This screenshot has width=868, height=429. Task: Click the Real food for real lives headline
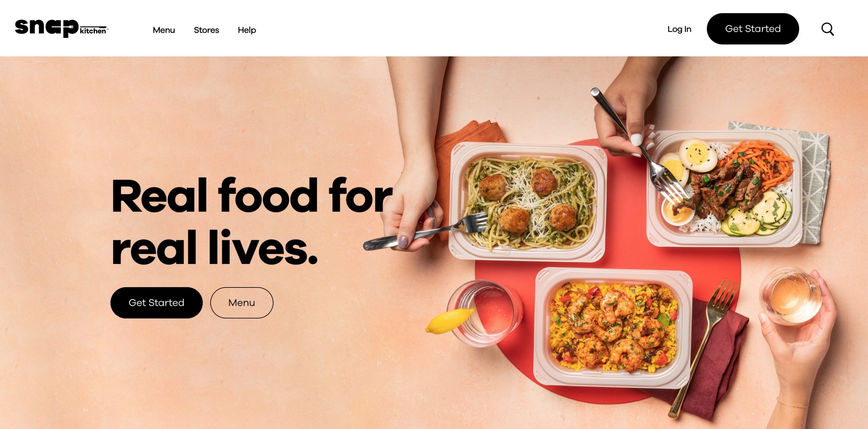coord(252,221)
